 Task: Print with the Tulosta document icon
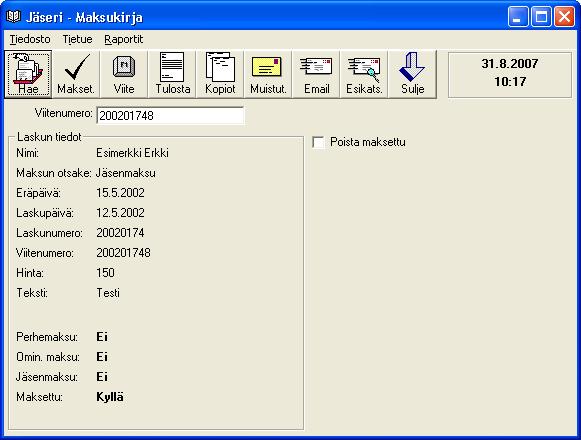[x=172, y=74]
